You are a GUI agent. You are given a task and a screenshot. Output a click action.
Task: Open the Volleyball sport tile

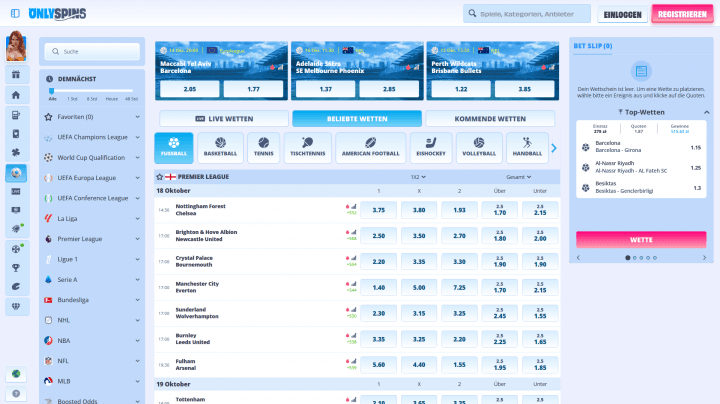click(x=479, y=148)
